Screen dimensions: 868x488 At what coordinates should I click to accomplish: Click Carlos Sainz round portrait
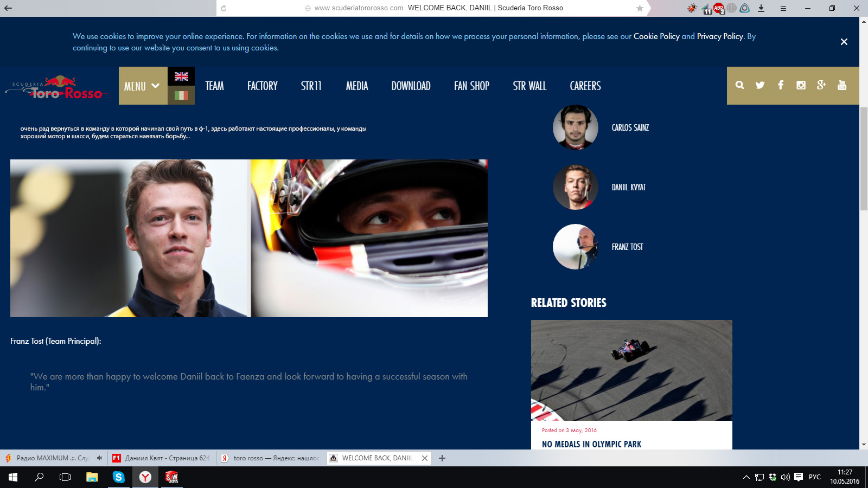(x=576, y=127)
